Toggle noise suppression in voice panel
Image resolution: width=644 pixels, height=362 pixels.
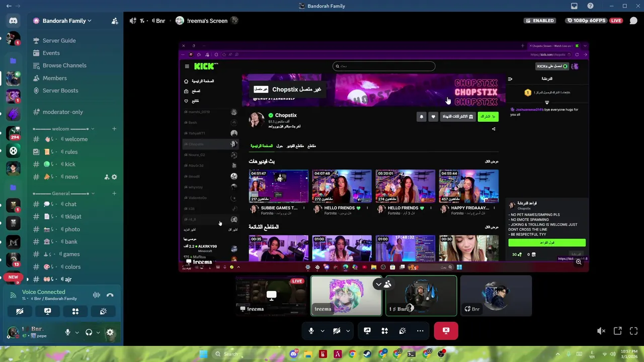(96, 295)
